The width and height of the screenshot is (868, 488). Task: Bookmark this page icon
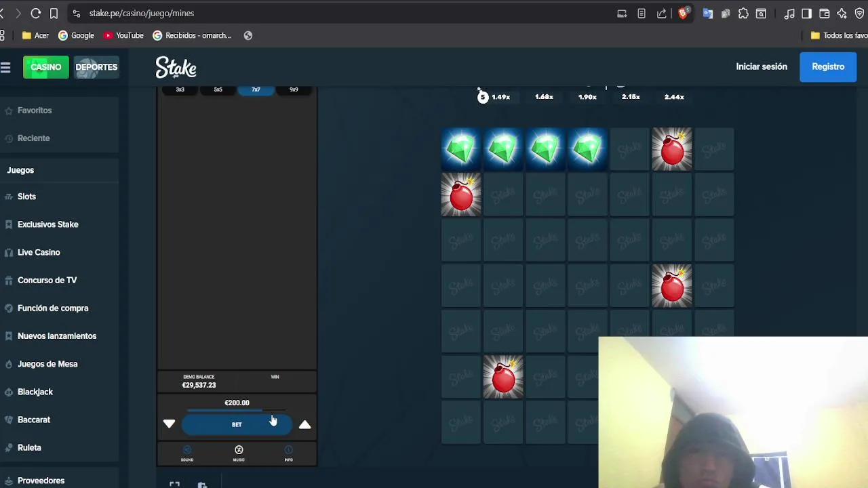point(54,13)
